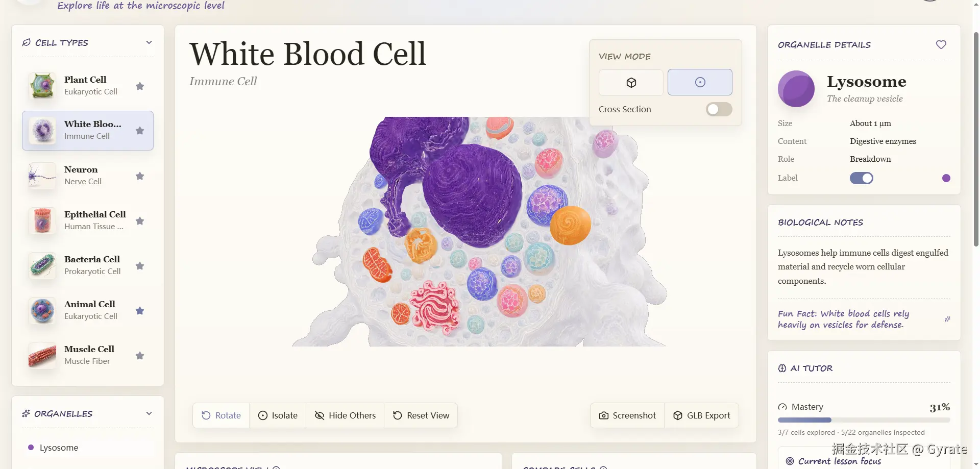The height and width of the screenshot is (469, 980).
Task: Click Hide Others button
Action: (345, 415)
